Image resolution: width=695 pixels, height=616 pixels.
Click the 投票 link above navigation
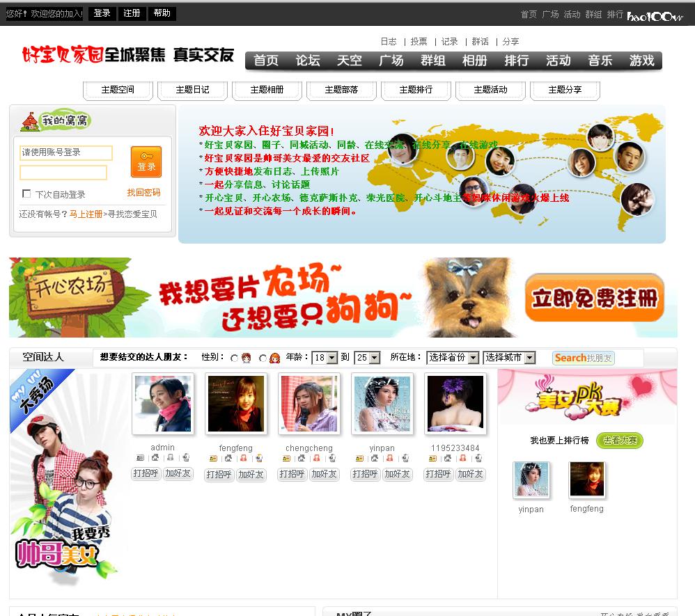(x=419, y=42)
